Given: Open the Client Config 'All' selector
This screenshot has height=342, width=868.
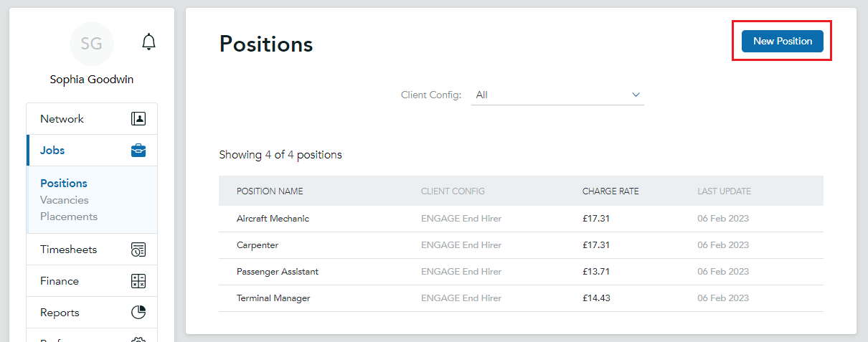Looking at the screenshot, I should (557, 95).
